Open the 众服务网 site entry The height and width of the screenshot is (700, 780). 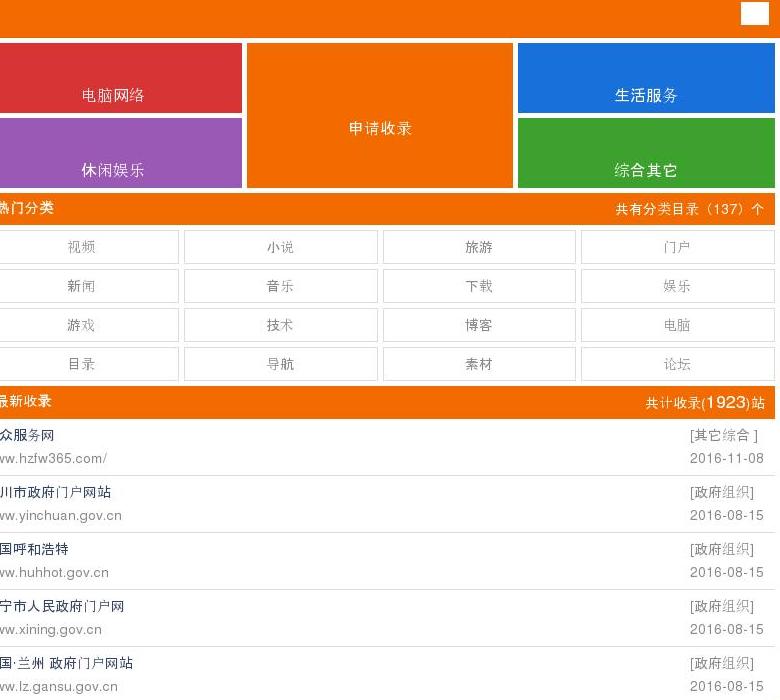point(27,435)
